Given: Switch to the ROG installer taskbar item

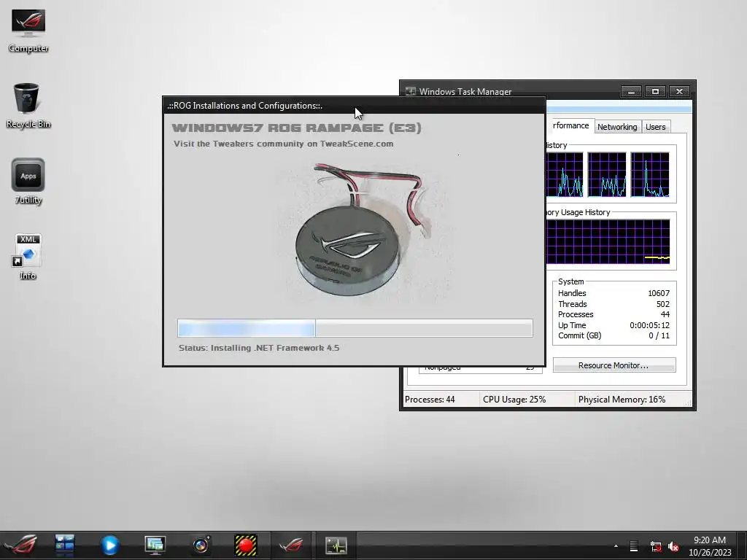Looking at the screenshot, I should click(291, 545).
